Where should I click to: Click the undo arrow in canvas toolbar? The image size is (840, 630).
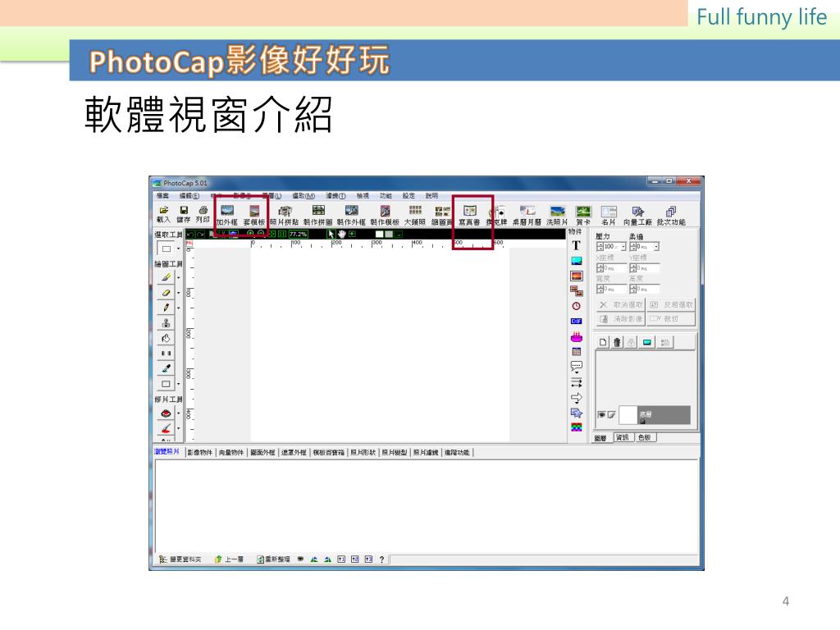[190, 234]
